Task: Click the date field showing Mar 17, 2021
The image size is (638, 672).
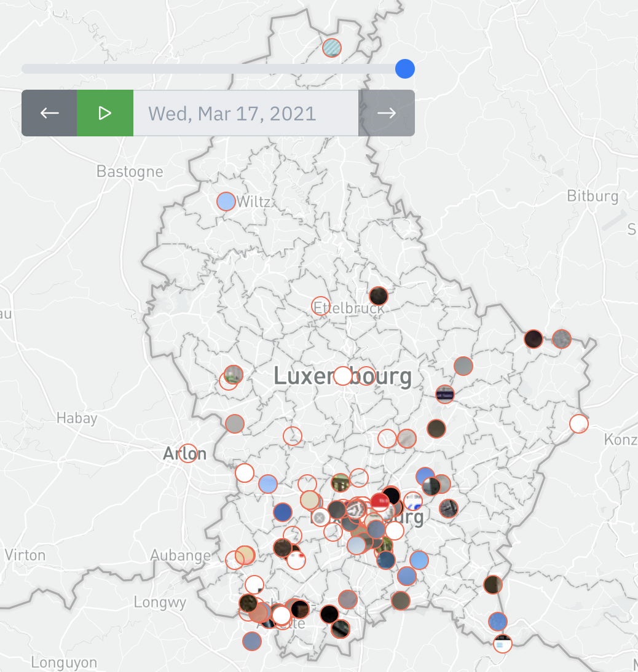Action: click(x=246, y=113)
